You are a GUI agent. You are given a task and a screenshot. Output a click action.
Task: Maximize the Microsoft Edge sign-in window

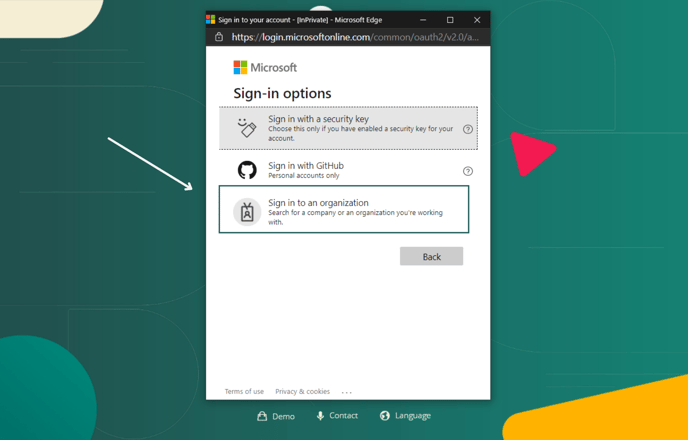(x=450, y=20)
